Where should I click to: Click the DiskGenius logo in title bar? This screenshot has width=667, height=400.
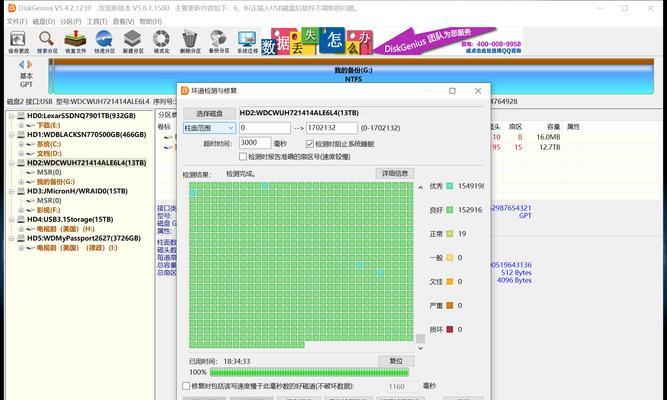(12, 8)
